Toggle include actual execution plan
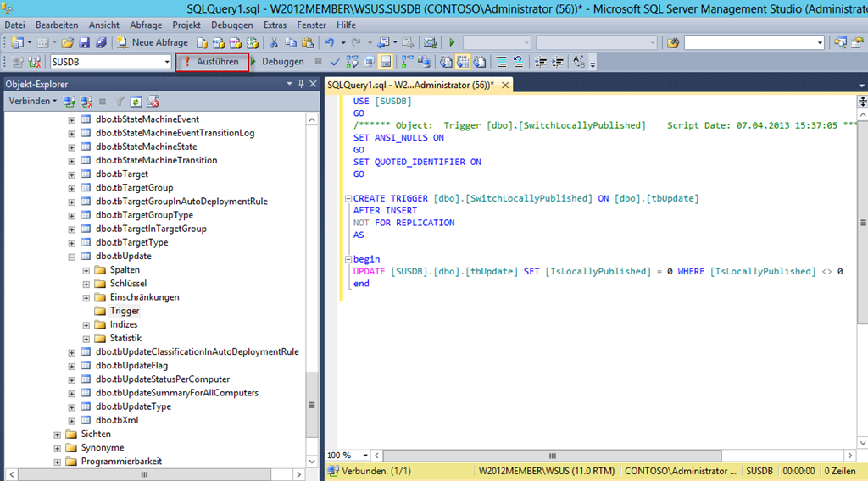 click(x=407, y=62)
